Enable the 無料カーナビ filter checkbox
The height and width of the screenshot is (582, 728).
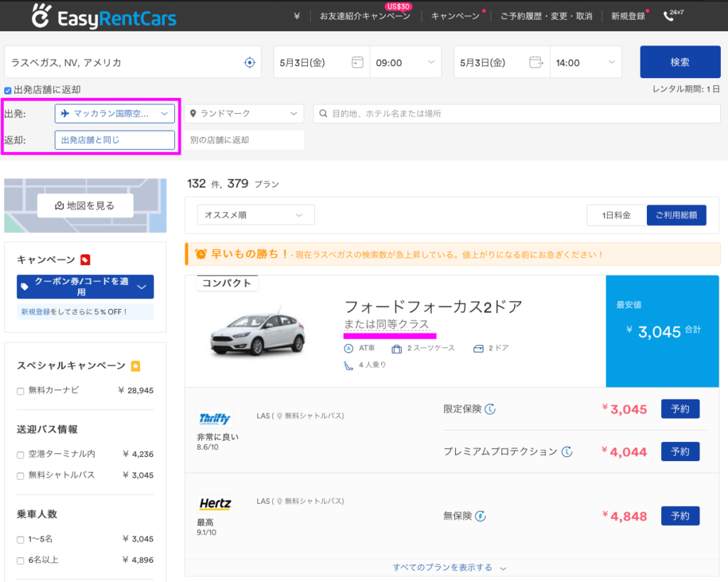(x=21, y=391)
